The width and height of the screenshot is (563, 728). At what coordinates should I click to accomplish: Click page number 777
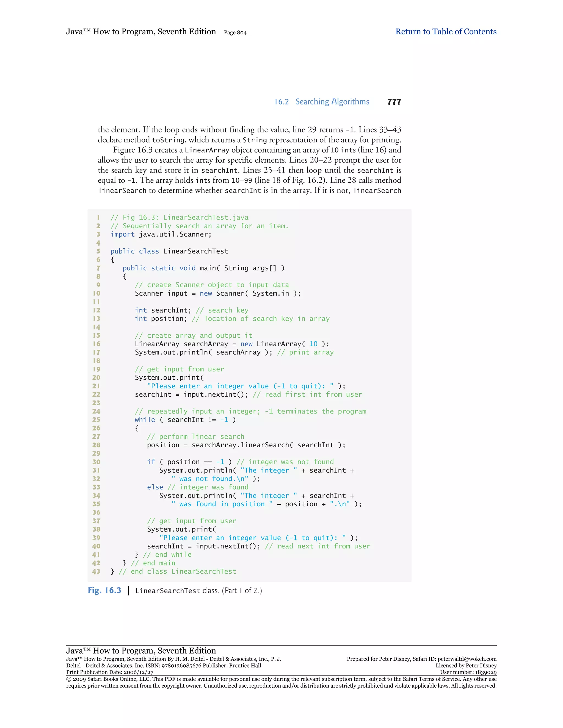(x=394, y=102)
